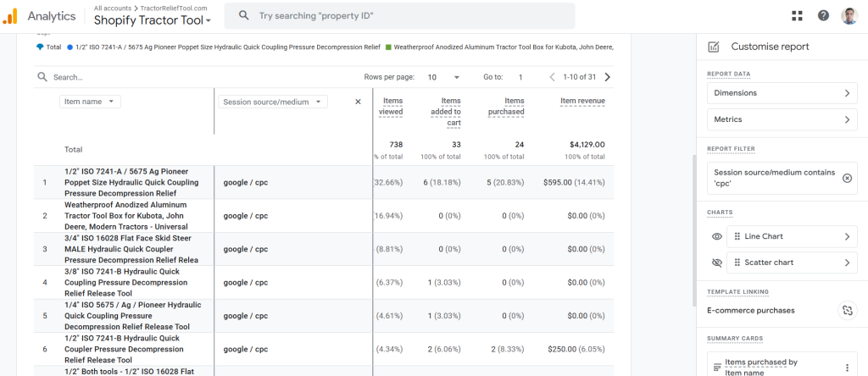Toggle the Weatherproof Anodized Aluminum legend series
The width and height of the screenshot is (868, 376).
(499, 47)
